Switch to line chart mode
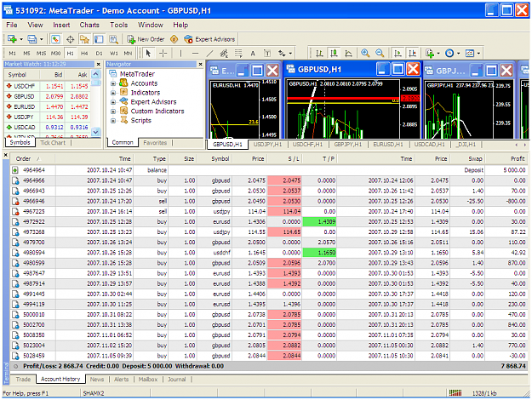This screenshot has width=532, height=400. [348, 54]
